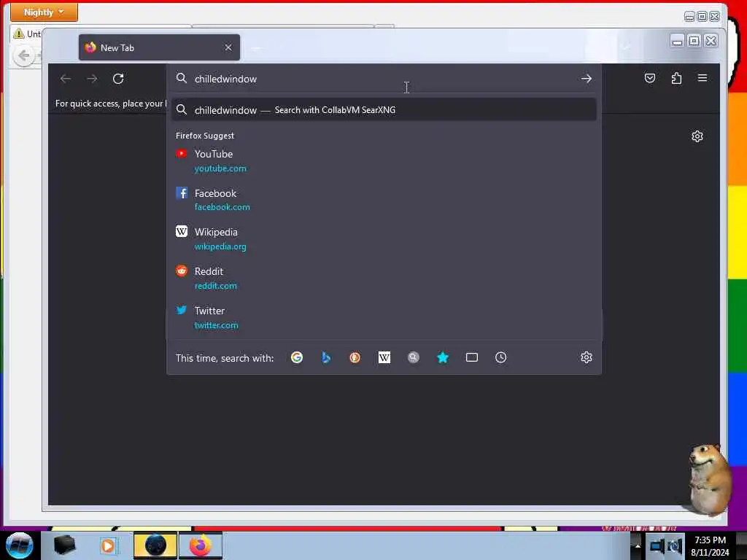This screenshot has width=747, height=560.
Task: Open the orange Nightly menu dropdown
Action: tap(44, 12)
